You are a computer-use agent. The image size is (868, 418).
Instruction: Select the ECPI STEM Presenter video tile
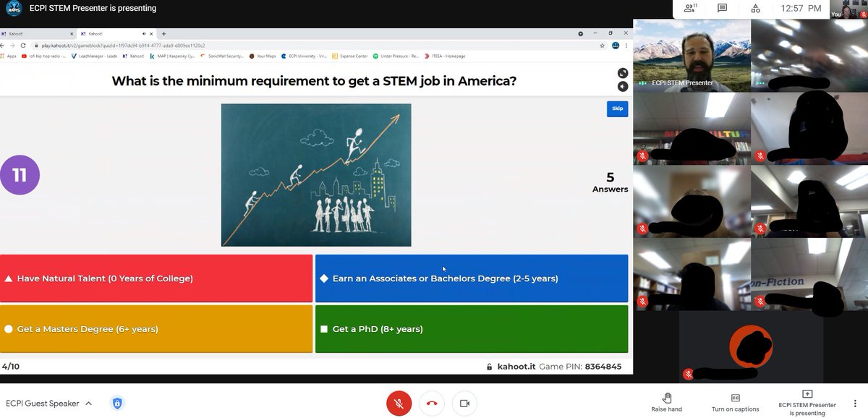point(692,56)
